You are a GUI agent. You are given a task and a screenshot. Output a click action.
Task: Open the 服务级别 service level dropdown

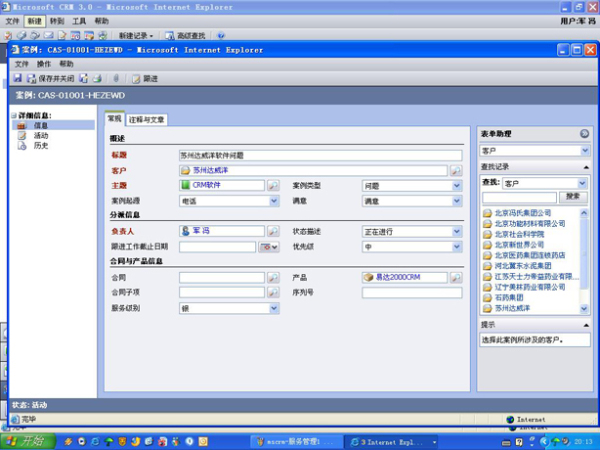pyautogui.click(x=274, y=308)
